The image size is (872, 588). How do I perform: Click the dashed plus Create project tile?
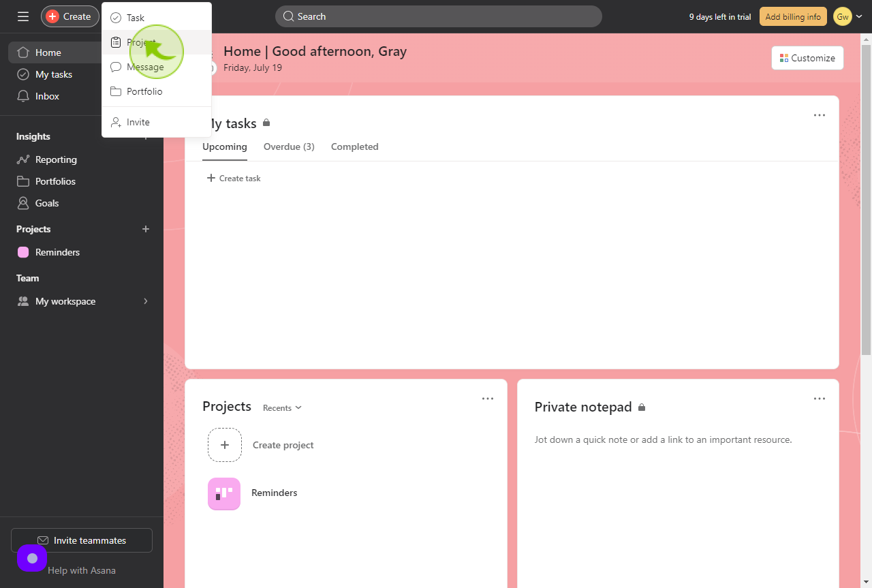[225, 445]
